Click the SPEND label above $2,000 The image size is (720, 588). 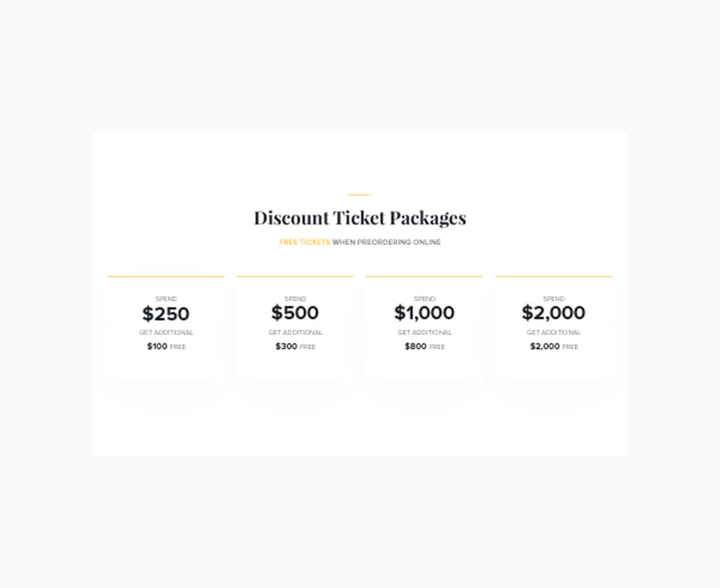(554, 299)
